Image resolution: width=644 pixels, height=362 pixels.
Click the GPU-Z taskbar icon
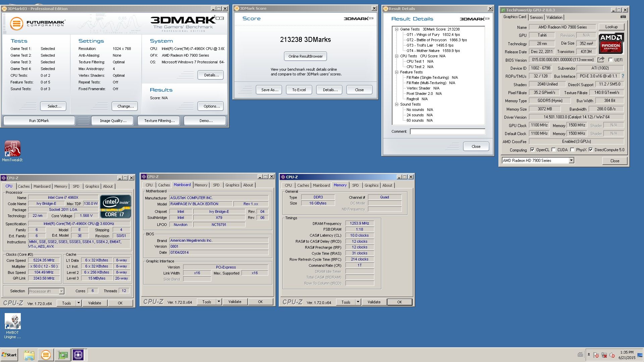(x=62, y=355)
